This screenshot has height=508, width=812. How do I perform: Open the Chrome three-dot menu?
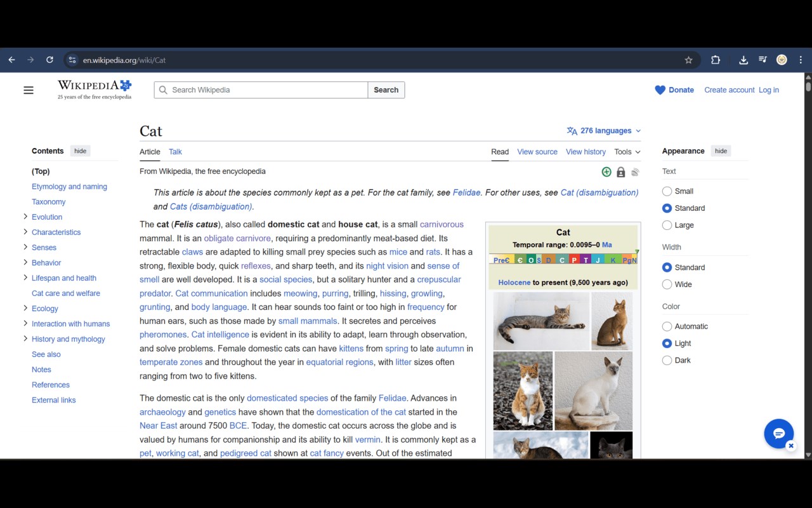pyautogui.click(x=801, y=60)
